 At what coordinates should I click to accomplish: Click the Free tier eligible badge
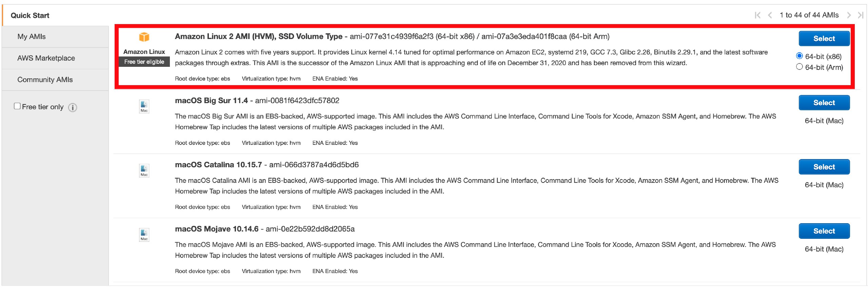coord(144,62)
